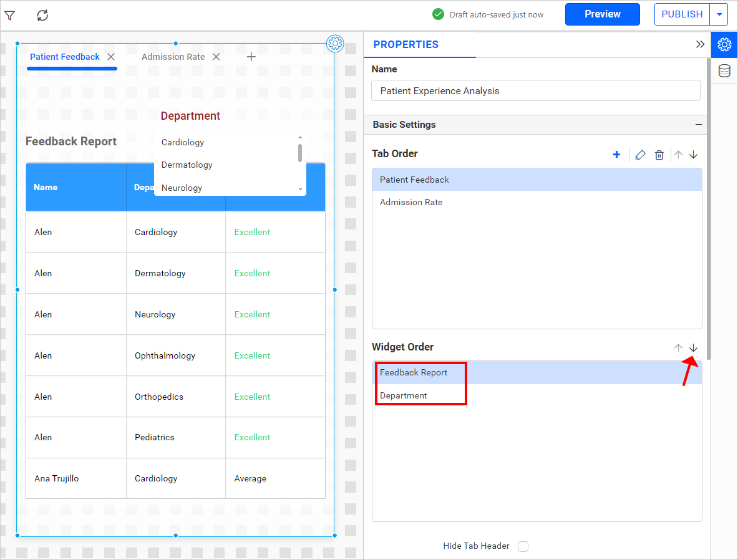Click the Preview button
738x560 pixels.
[602, 14]
